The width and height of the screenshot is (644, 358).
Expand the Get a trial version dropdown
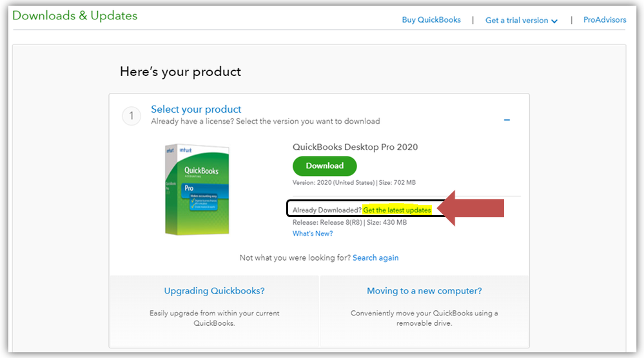(522, 20)
